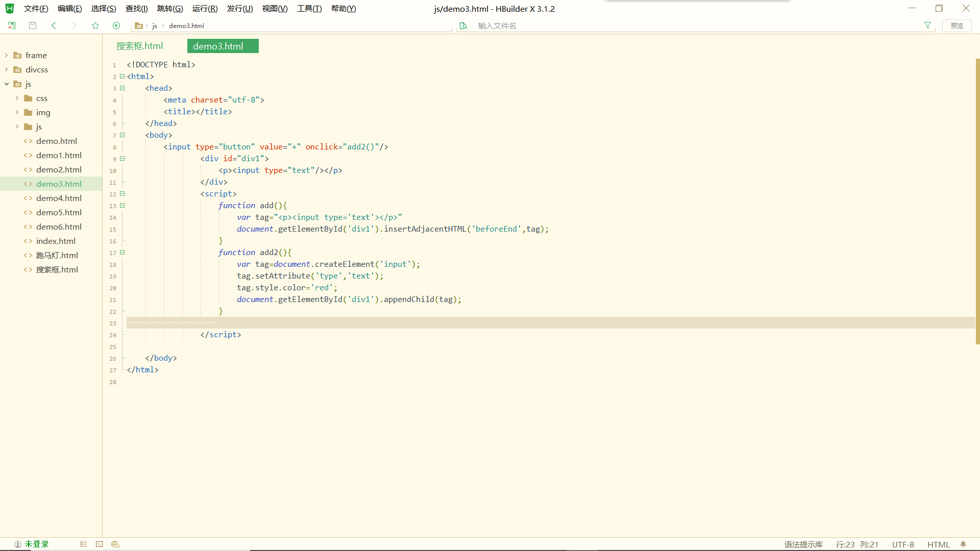Expand the frame project folder
The height and width of the screenshot is (551, 980).
pos(6,55)
